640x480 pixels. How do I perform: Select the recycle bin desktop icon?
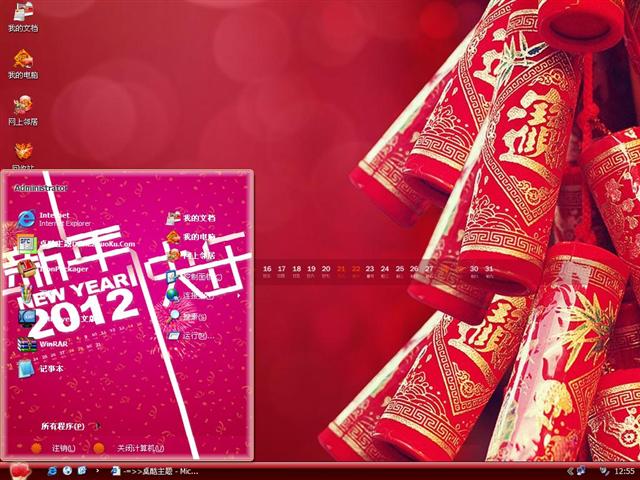23,156
